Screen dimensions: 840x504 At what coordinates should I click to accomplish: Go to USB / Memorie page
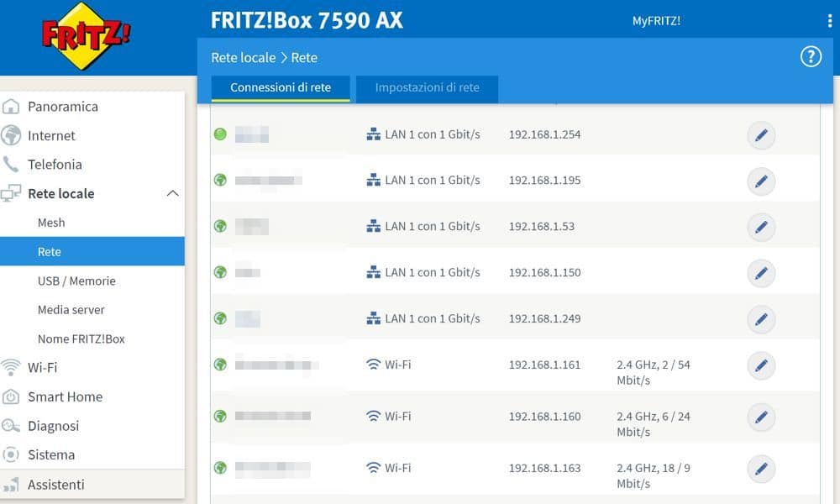pos(76,281)
